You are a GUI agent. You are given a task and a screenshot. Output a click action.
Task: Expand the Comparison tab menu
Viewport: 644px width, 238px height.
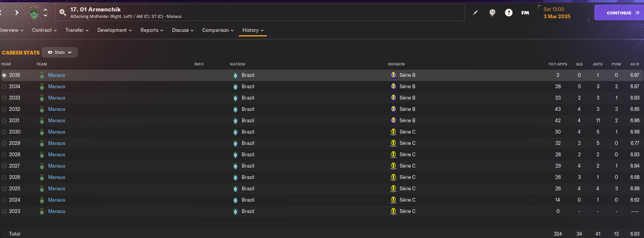click(218, 30)
